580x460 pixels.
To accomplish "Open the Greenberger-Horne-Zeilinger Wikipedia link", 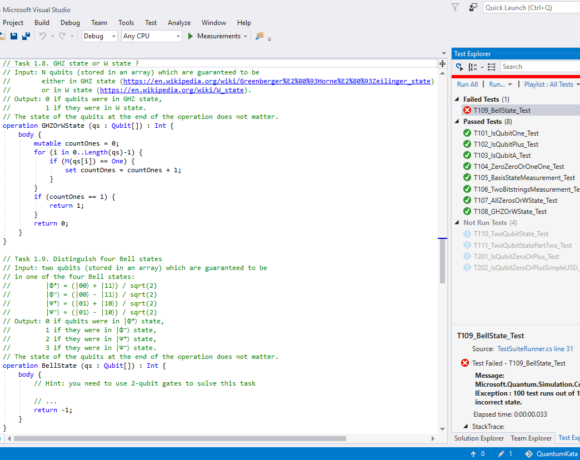I will pyautogui.click(x=277, y=81).
